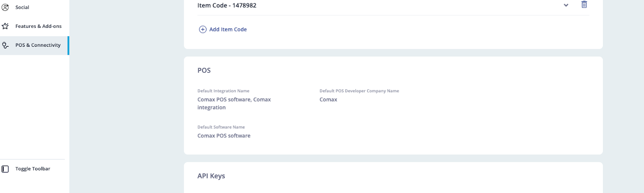Delete Item Code 1478982 with trash icon

coord(584,4)
